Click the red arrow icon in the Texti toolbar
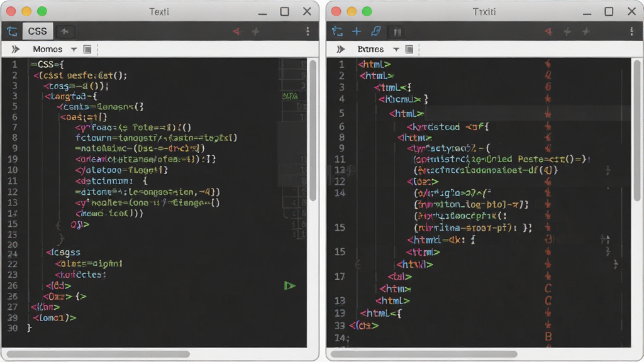Screen dimensions: 644x362 236,31
